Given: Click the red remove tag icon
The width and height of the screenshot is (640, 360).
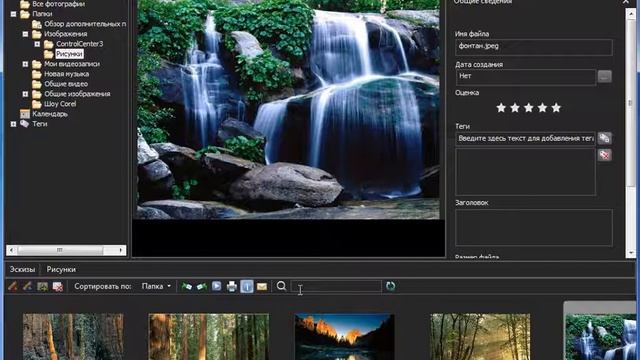Looking at the screenshot, I should click(x=604, y=155).
